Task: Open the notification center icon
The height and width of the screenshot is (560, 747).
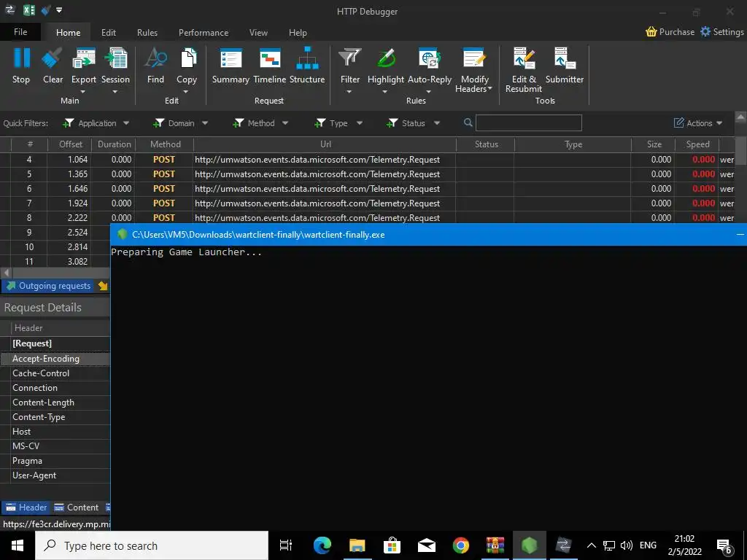Action: tap(724, 545)
